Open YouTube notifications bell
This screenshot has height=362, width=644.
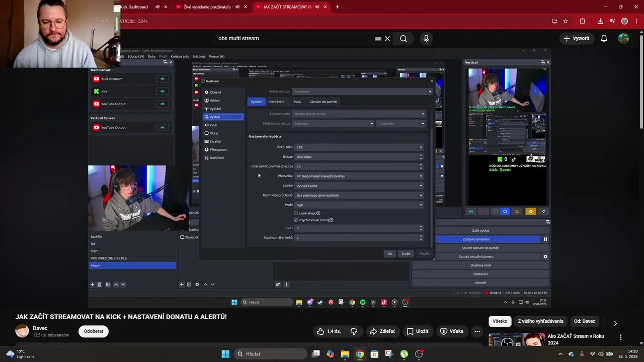pyautogui.click(x=604, y=38)
